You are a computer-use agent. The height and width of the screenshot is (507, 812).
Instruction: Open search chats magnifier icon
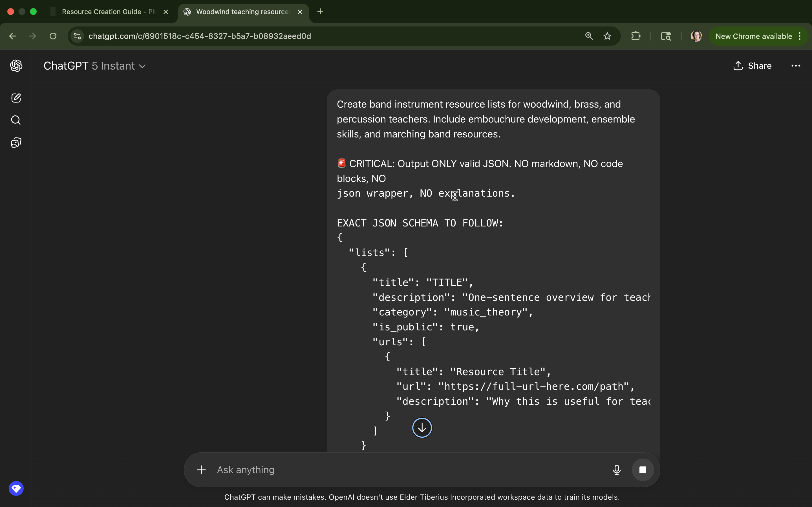point(16,120)
